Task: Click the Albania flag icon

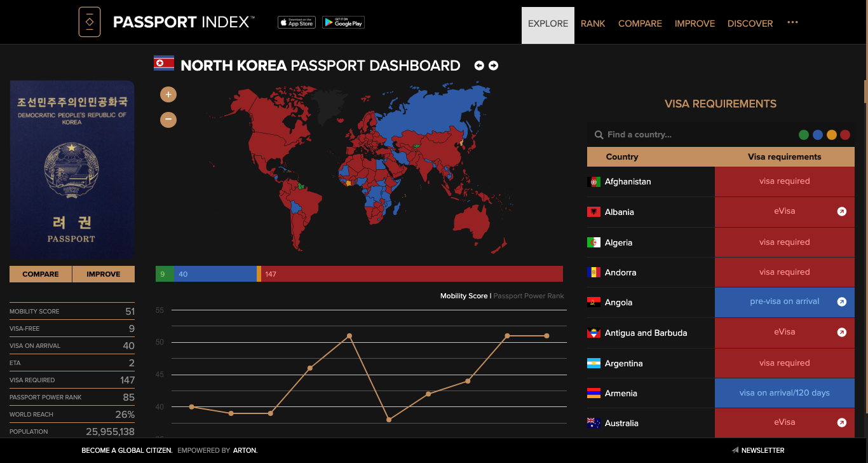Action: [594, 212]
